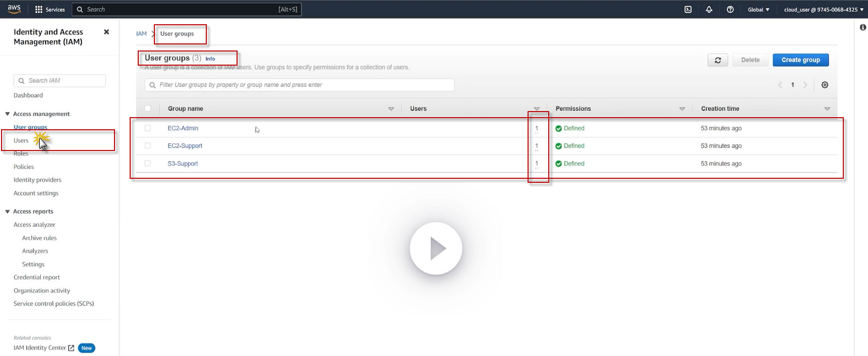Launch the CloudShell terminal icon
The image size is (868, 356).
tap(688, 10)
